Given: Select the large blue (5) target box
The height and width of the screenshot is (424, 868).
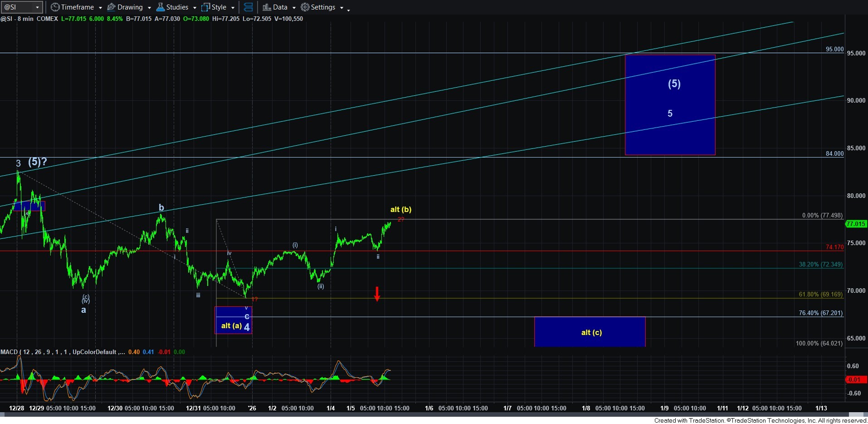Looking at the screenshot, I should point(670,104).
